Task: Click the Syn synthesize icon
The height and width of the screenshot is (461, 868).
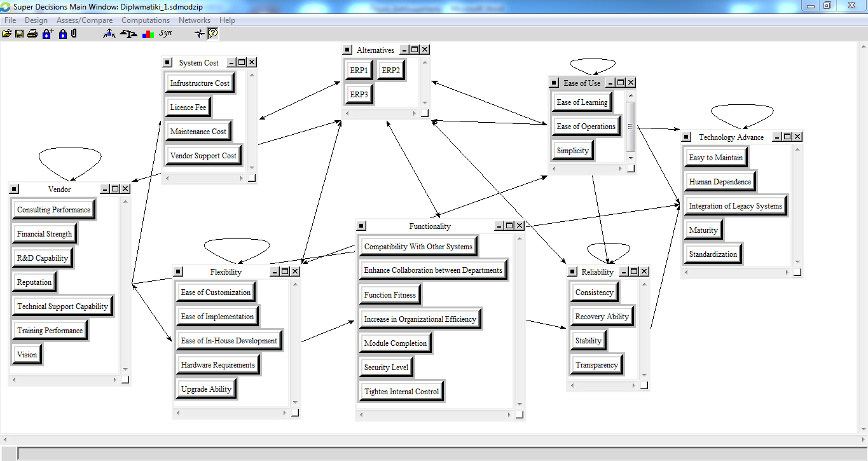Action: [165, 33]
